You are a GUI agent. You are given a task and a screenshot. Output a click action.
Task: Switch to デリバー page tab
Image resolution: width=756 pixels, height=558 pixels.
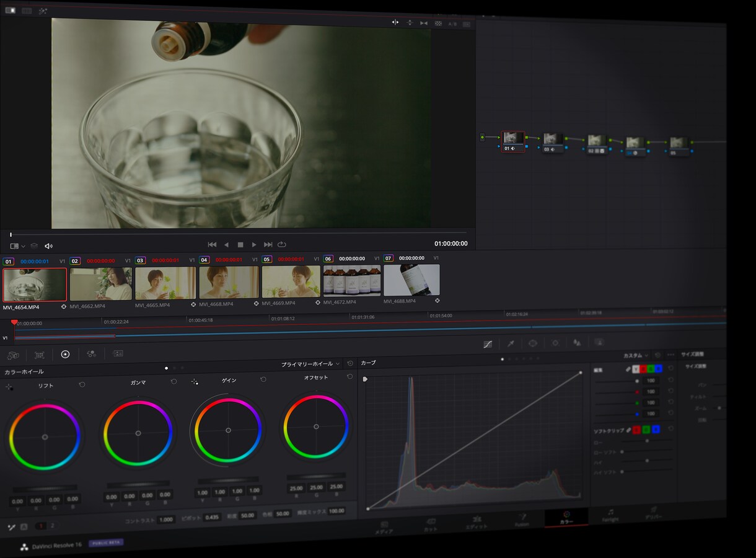click(653, 513)
